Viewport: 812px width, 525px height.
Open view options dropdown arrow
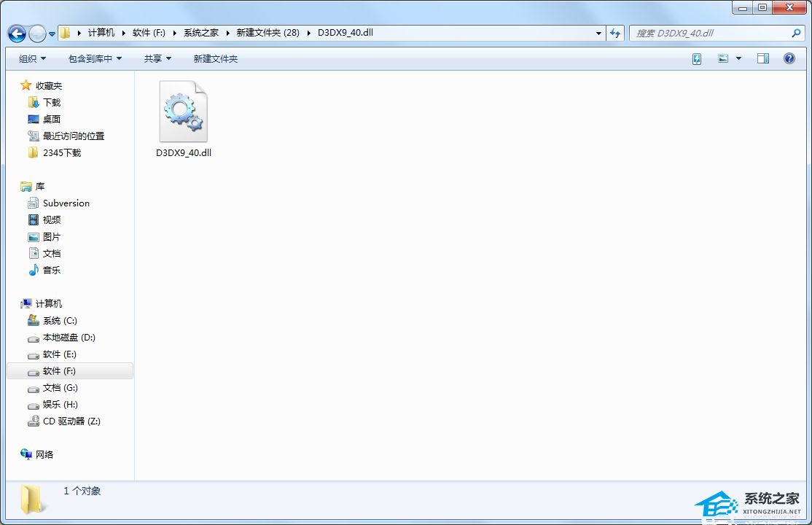click(738, 58)
